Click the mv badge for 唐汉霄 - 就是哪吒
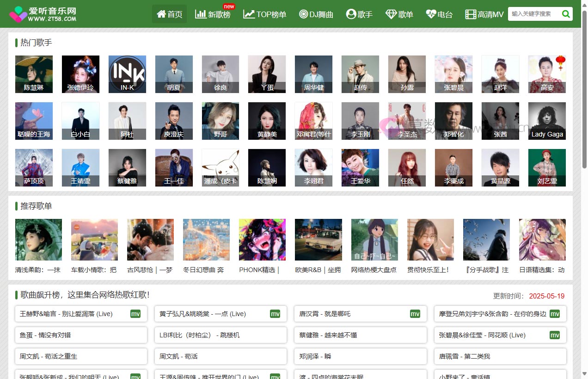Viewport: 588px width, 379px height. tap(415, 314)
